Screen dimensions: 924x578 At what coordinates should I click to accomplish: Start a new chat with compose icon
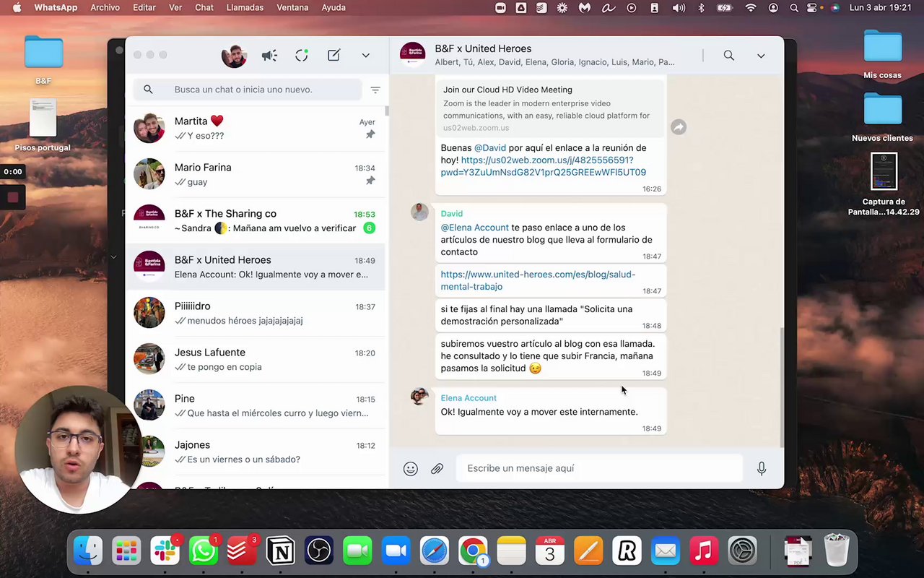(x=334, y=56)
